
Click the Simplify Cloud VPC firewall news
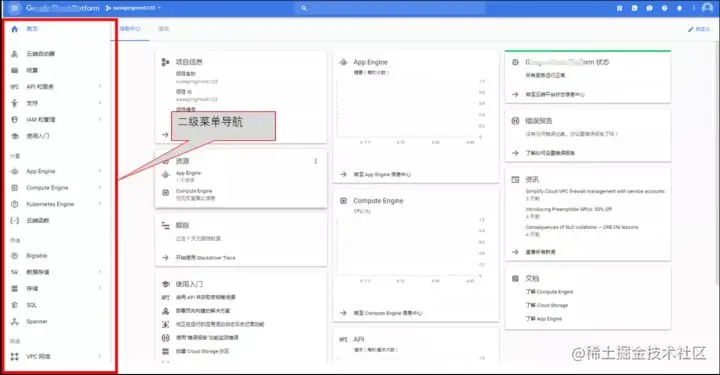tap(595, 191)
